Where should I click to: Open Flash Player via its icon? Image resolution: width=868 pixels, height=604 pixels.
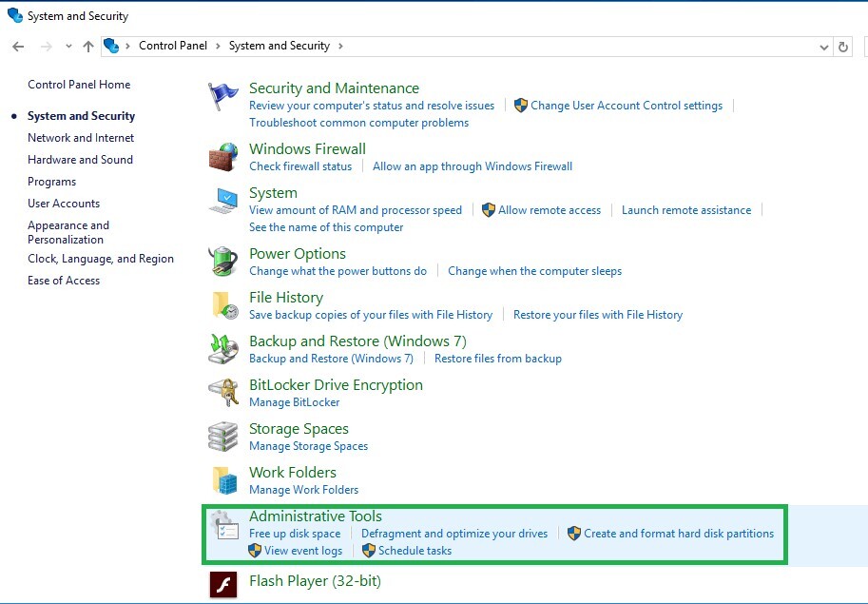pos(222,582)
